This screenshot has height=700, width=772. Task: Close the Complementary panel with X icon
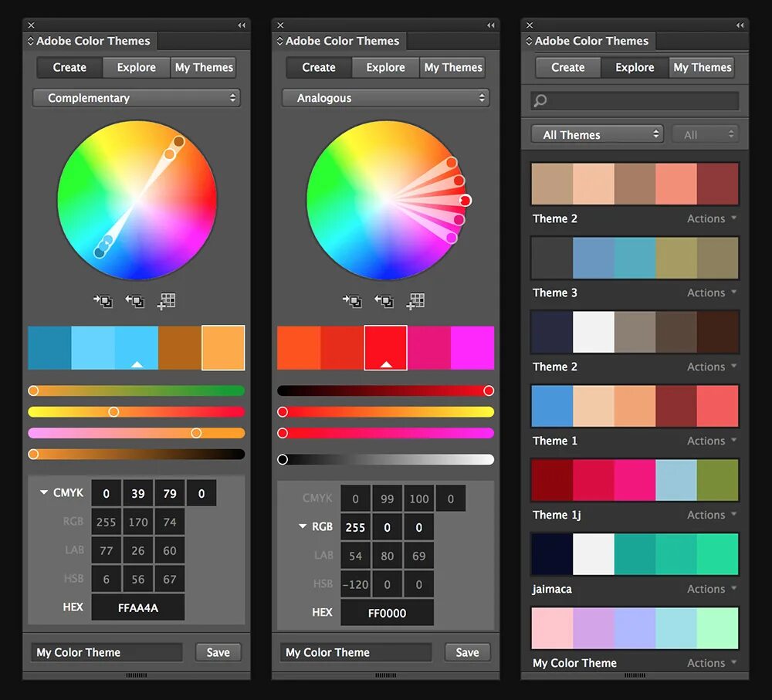31,25
